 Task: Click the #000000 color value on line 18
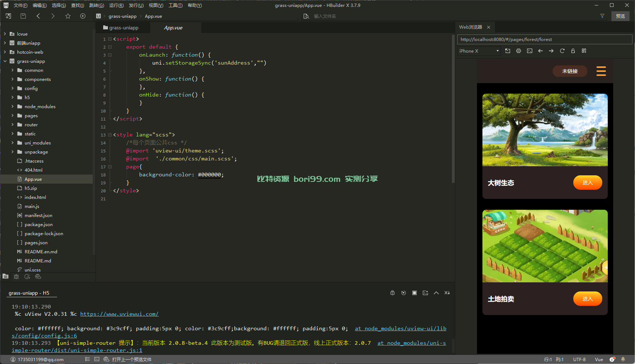pyautogui.click(x=210, y=175)
